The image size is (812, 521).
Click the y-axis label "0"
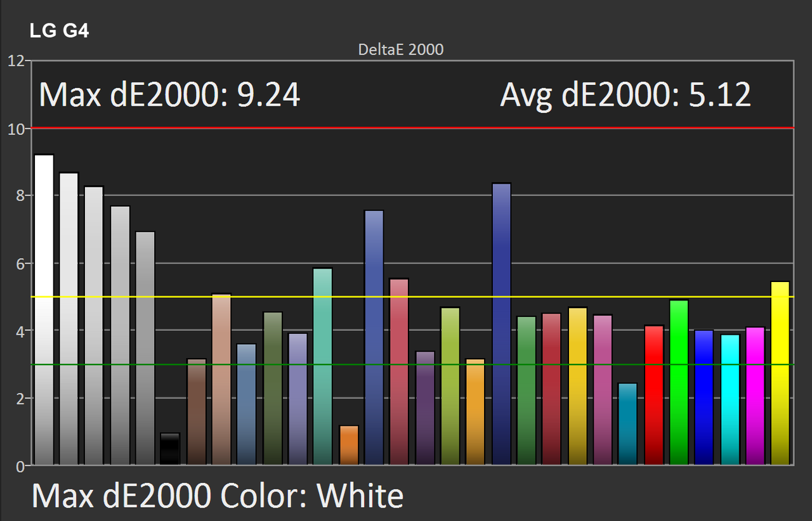pyautogui.click(x=20, y=466)
